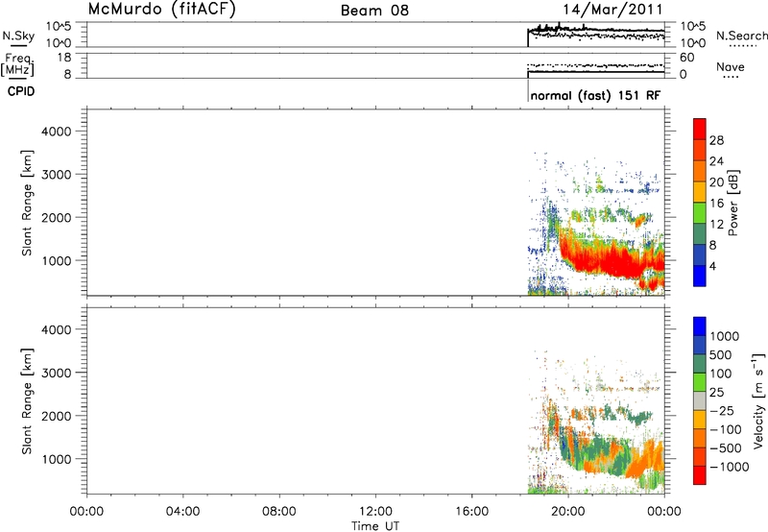Click the power panel's 'Slant Range [km]' label

tap(26, 203)
